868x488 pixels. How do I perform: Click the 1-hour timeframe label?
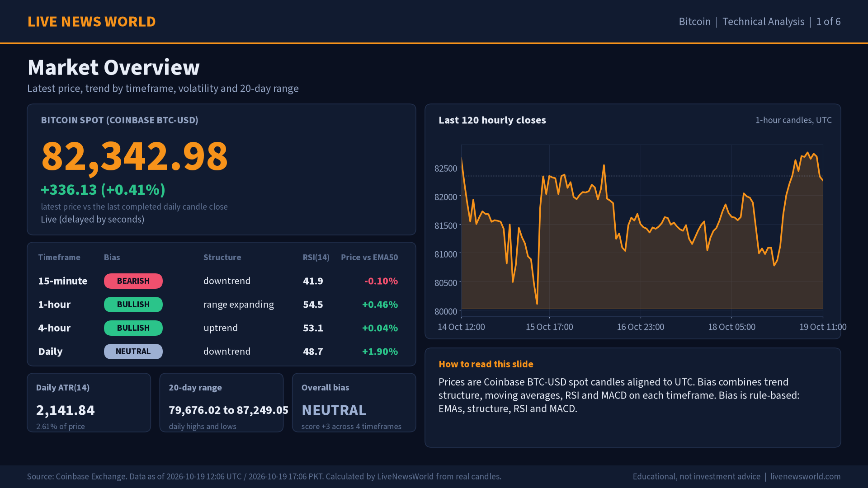(54, 305)
